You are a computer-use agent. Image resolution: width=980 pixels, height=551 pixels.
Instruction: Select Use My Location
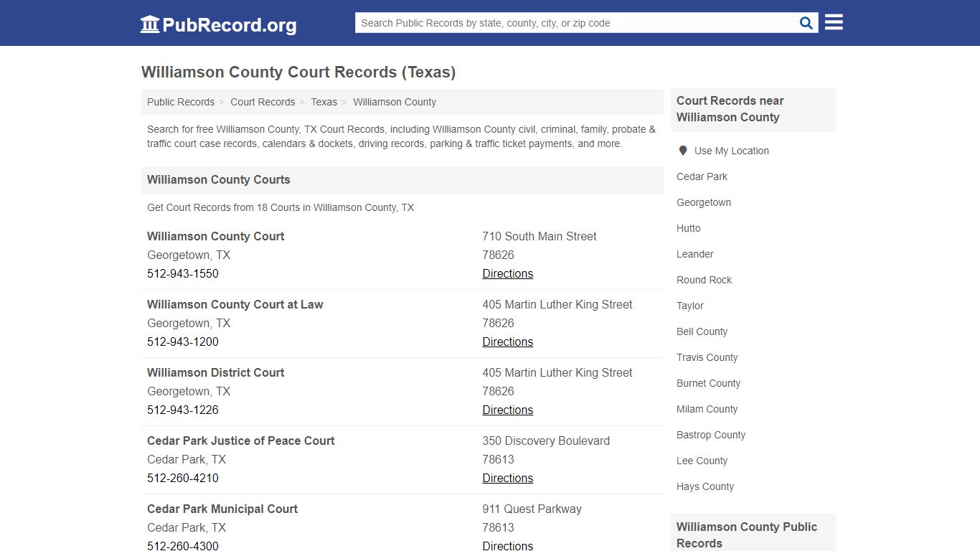[732, 151]
